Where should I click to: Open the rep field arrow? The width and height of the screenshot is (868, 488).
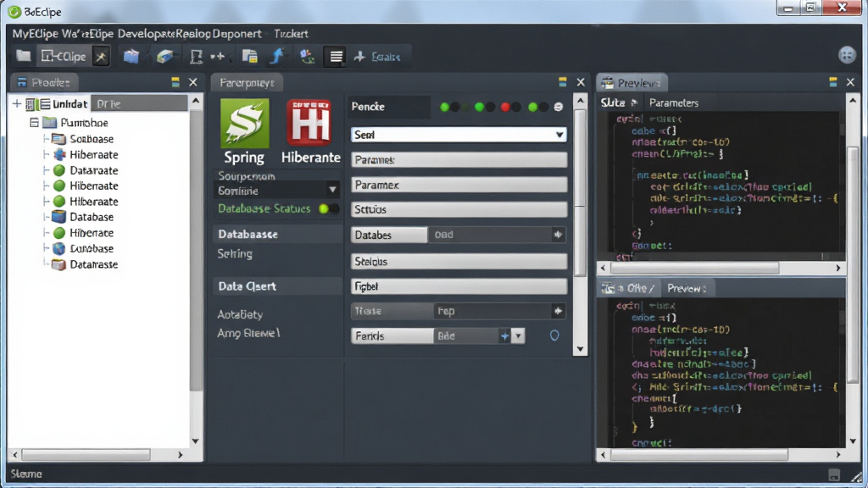pos(558,311)
